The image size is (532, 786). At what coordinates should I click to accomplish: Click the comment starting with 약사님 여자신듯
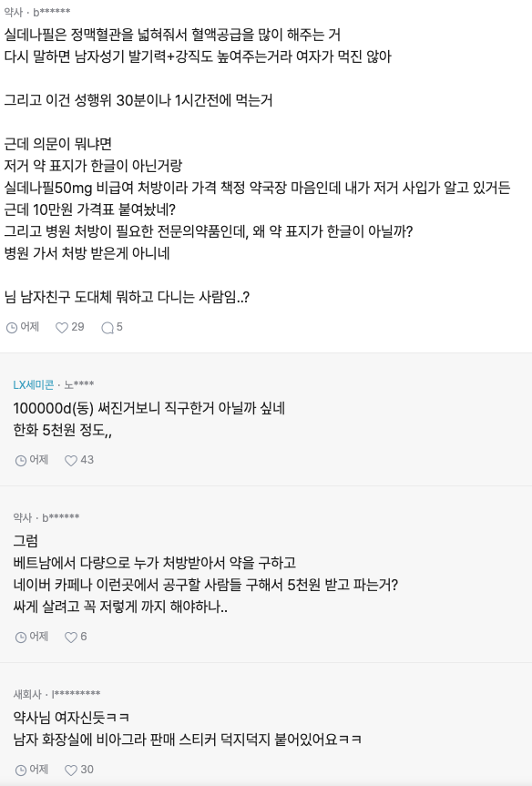tap(71, 717)
